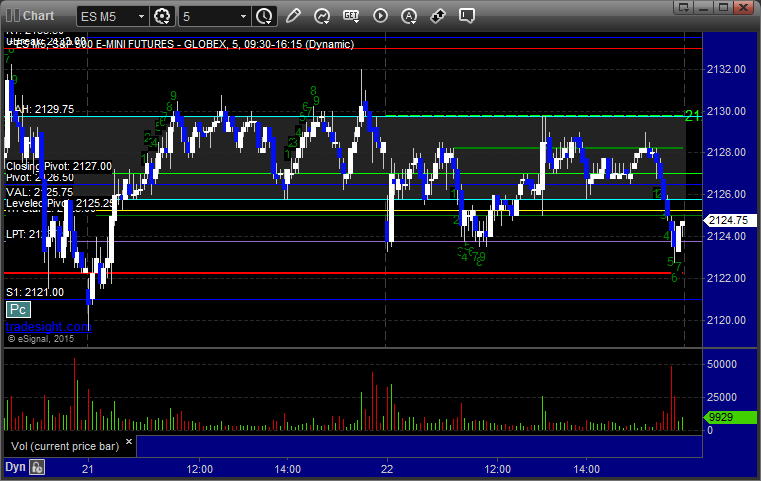Viewport: 761px width, 481px height.
Task: Open the circled A alerts menu
Action: coord(409,16)
